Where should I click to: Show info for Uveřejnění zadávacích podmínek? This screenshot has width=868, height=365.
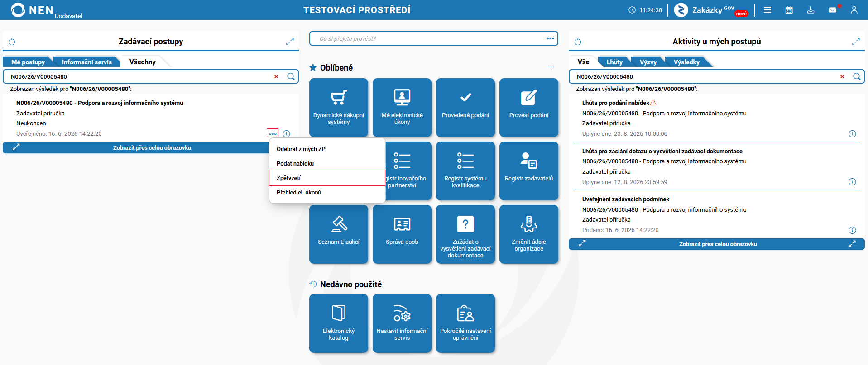[x=852, y=230]
